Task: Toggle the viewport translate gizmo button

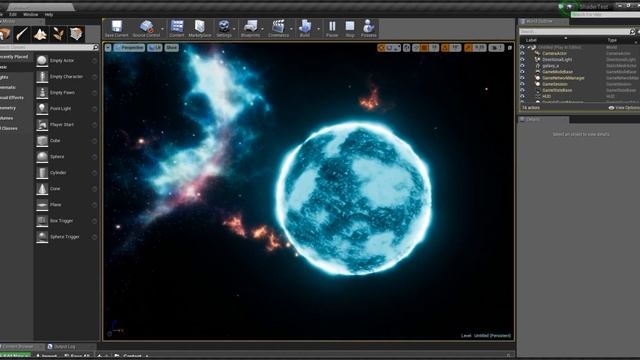Action: (x=381, y=48)
